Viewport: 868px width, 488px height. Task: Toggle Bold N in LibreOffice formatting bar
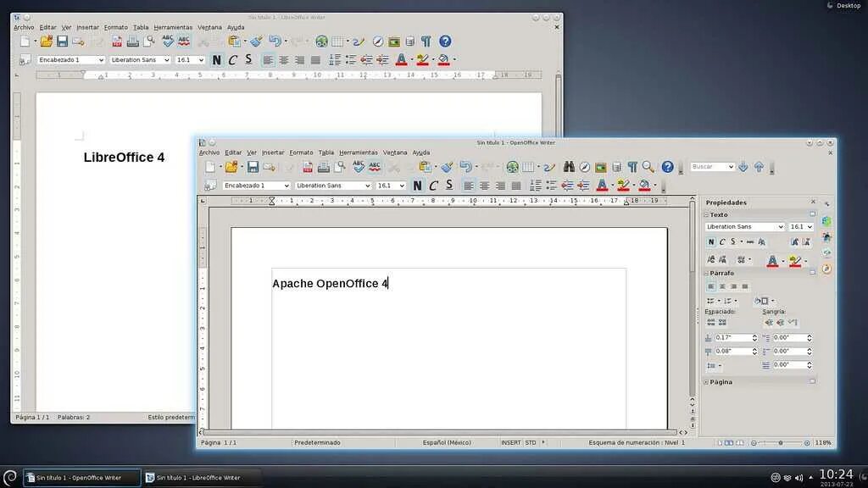point(216,60)
